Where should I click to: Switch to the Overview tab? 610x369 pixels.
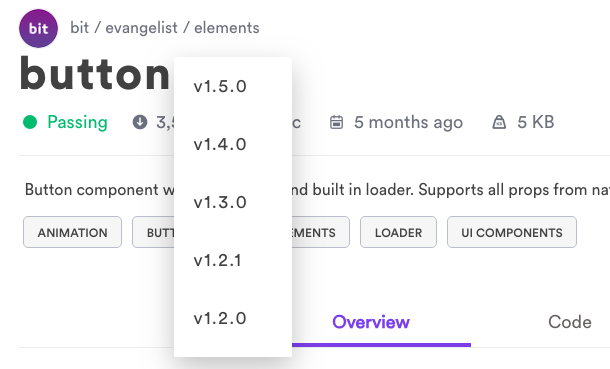(x=371, y=322)
